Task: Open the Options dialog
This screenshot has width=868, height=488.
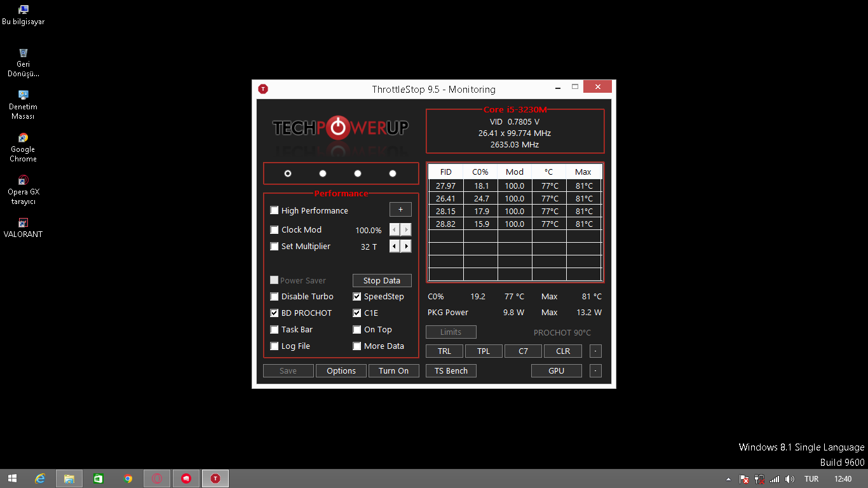Action: 341,370
